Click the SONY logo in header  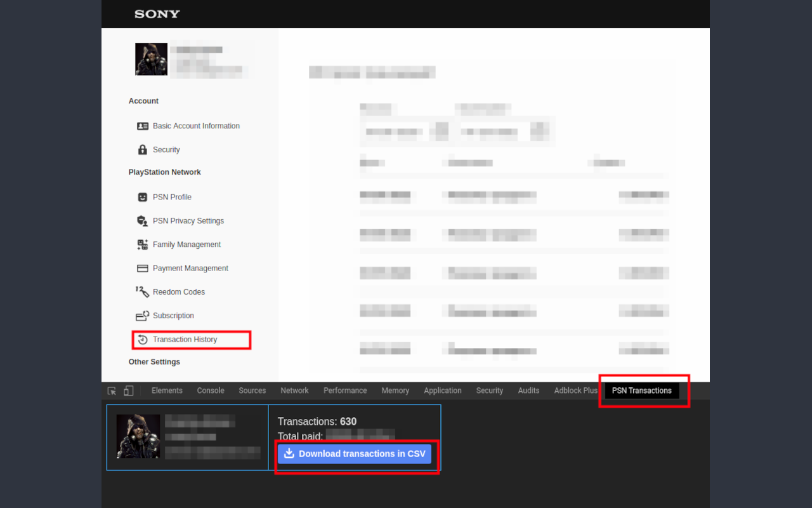157,14
